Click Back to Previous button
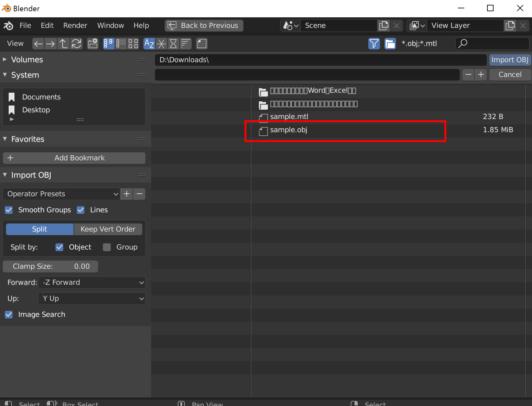 (204, 26)
